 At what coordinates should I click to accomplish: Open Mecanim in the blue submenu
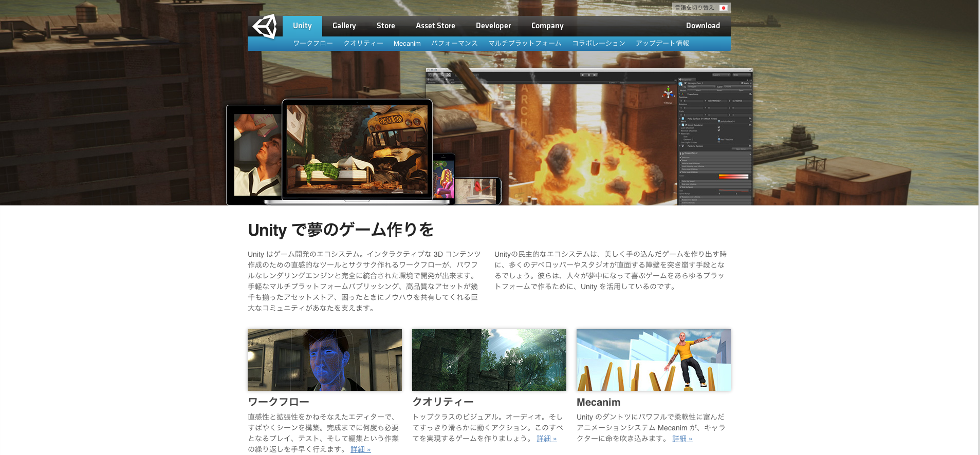[x=407, y=44]
